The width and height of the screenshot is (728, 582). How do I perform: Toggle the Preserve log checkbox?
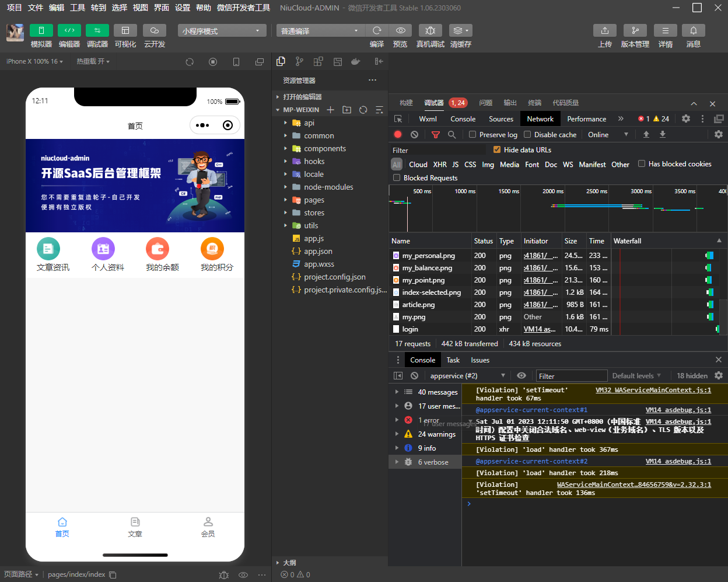click(x=473, y=134)
